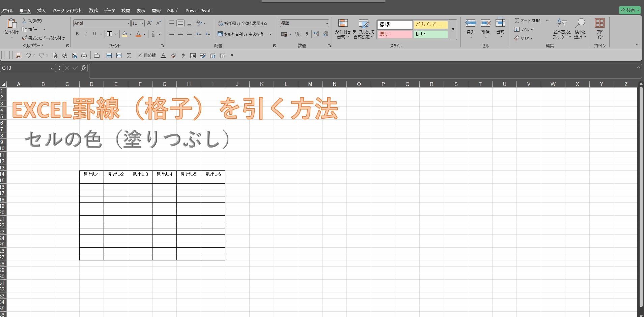Click the save icon in quick access toolbar
Image resolution: width=644 pixels, height=317 pixels.
coord(19,56)
